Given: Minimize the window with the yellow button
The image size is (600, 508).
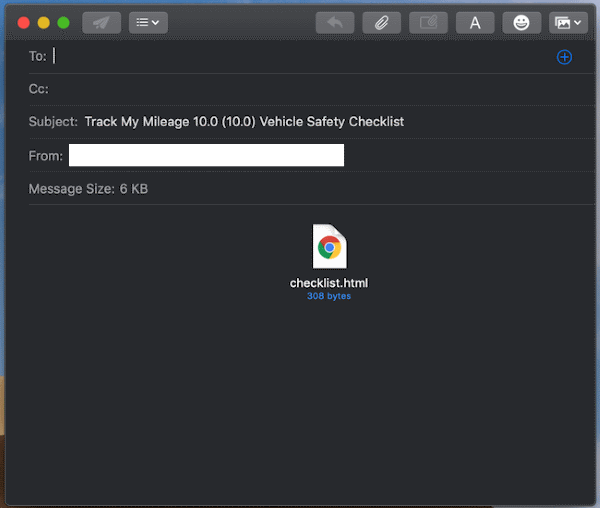Looking at the screenshot, I should point(43,22).
